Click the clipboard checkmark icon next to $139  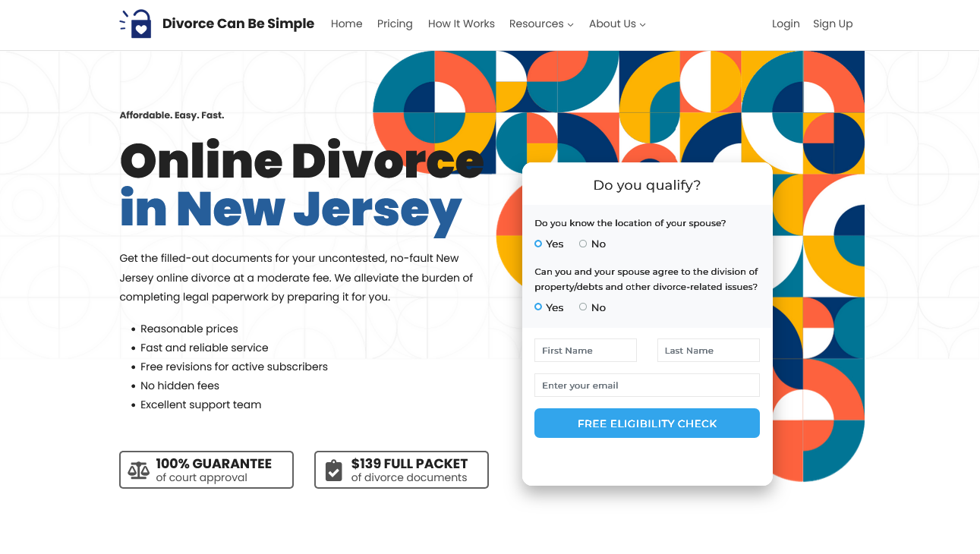[333, 469]
